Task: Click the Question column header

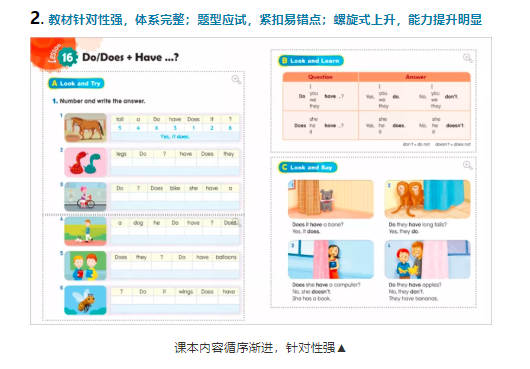Action: 320,77
